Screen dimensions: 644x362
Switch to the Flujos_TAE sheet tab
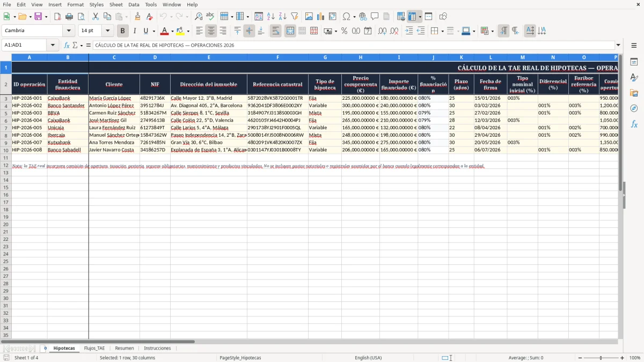click(x=94, y=348)
